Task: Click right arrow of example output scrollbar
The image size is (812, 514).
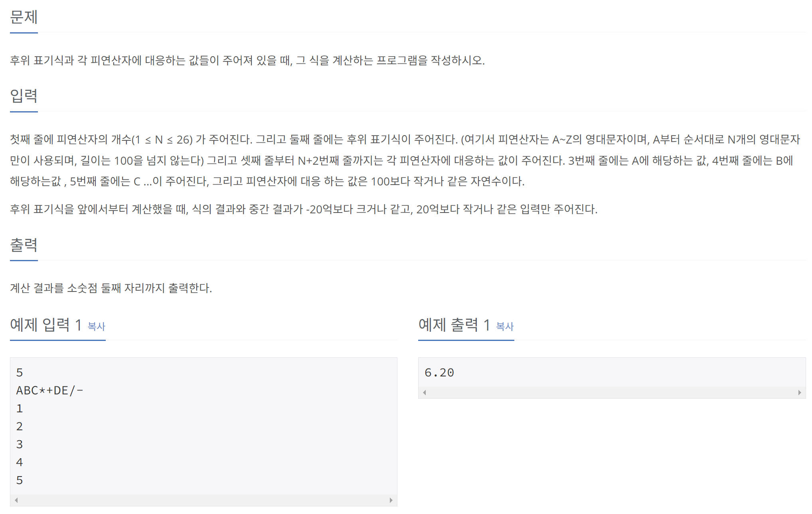Action: point(800,392)
